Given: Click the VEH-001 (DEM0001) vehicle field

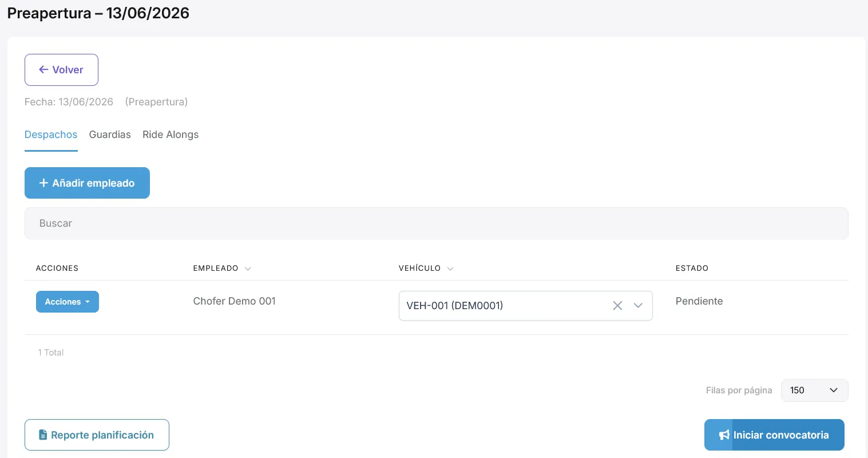Looking at the screenshot, I should (525, 306).
